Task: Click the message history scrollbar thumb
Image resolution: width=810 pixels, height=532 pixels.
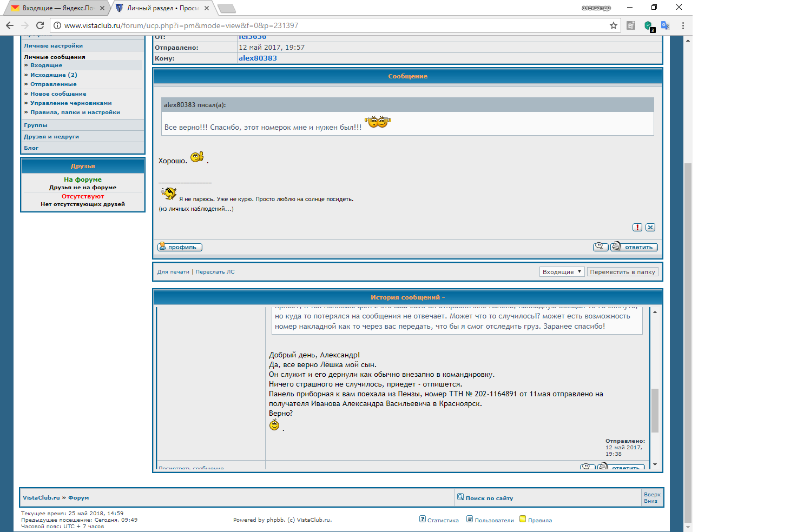Action: click(655, 410)
